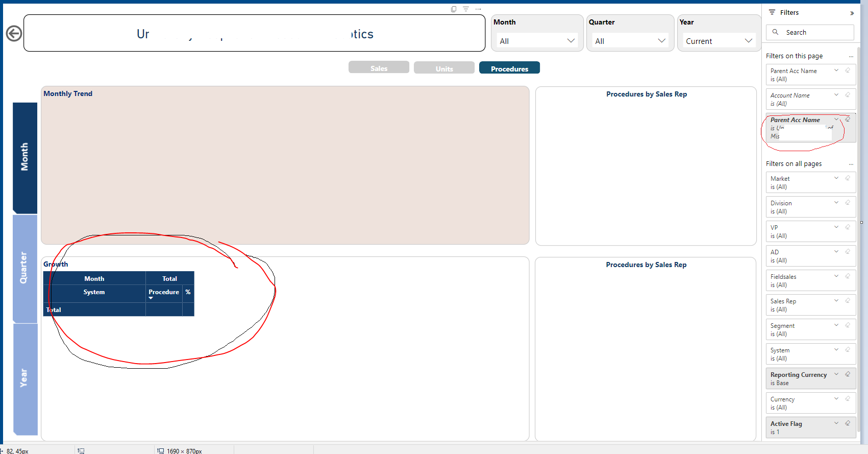Select the Quarter side tab
The width and height of the screenshot is (868, 454).
point(24,268)
